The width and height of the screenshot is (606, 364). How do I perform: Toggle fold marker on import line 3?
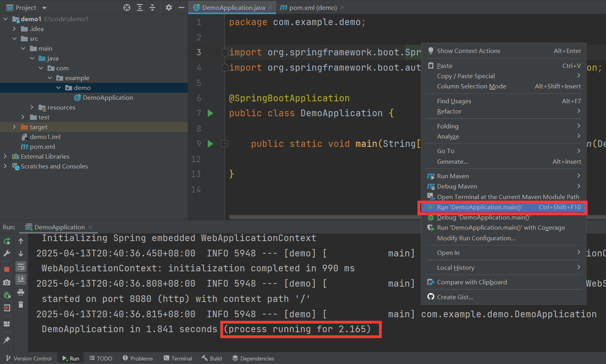click(225, 52)
